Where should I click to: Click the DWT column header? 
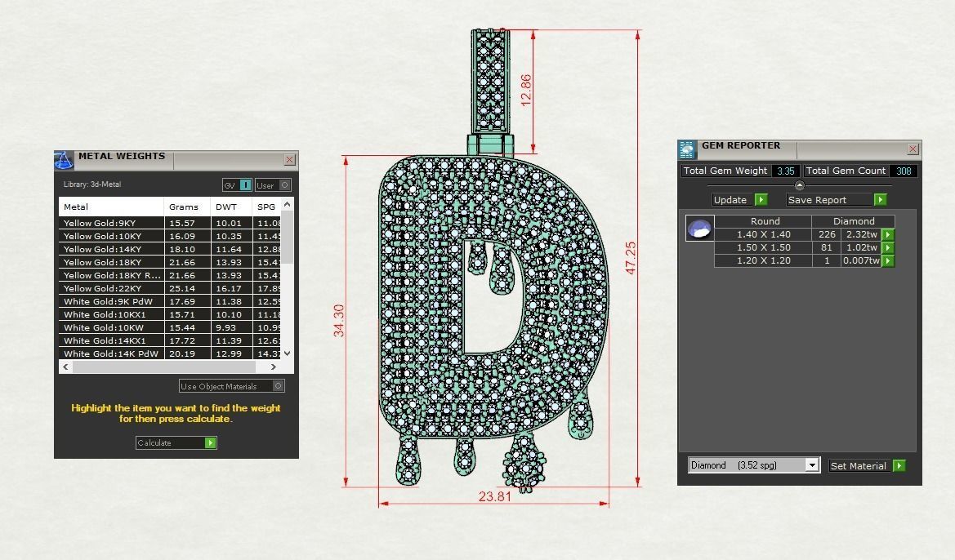pos(231,207)
